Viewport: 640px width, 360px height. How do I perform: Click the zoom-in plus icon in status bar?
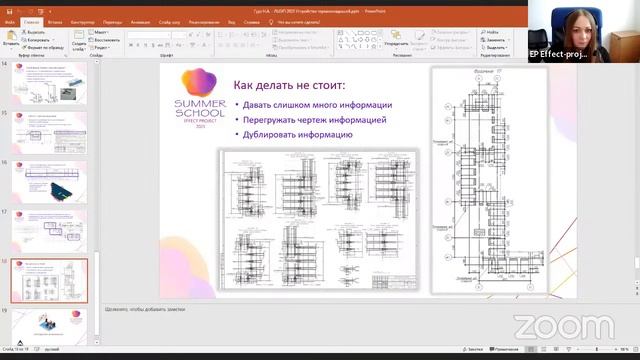[x=616, y=349]
